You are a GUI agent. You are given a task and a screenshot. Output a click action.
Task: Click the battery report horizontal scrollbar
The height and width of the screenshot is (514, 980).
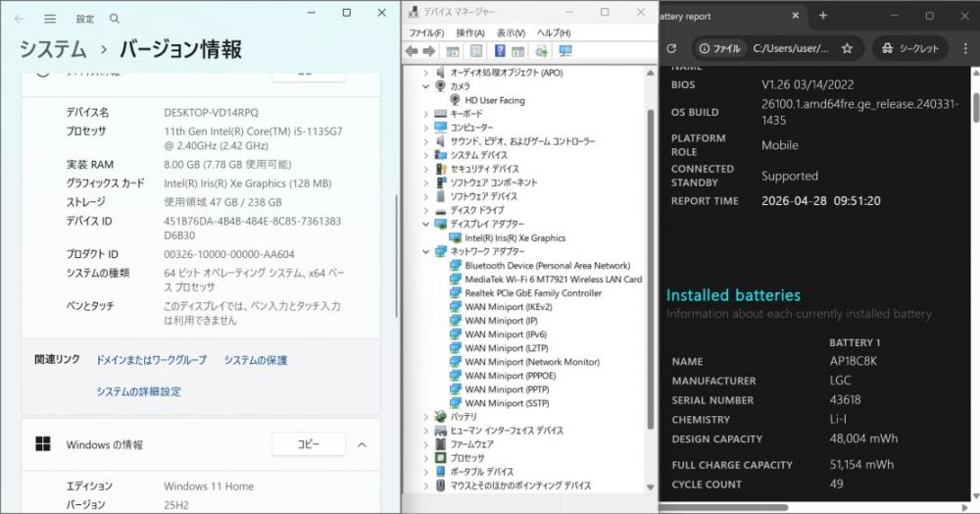coord(725,507)
